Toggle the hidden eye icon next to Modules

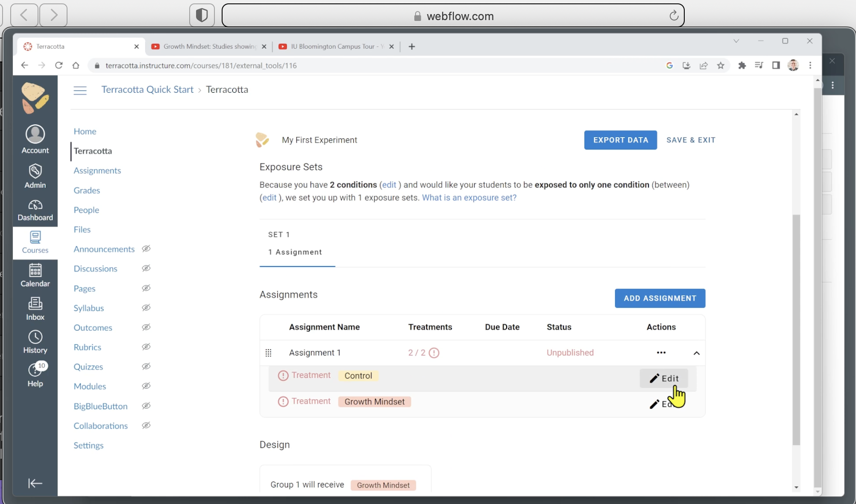[146, 386]
